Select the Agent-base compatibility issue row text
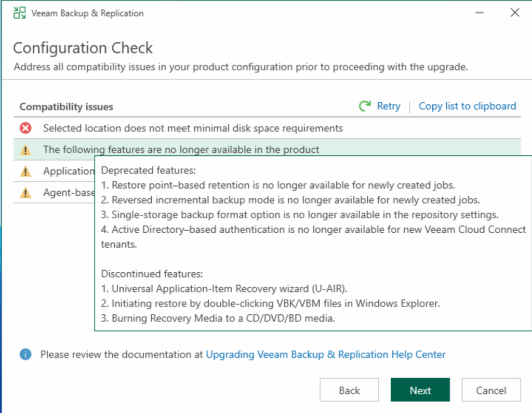532x413 pixels. point(68,193)
